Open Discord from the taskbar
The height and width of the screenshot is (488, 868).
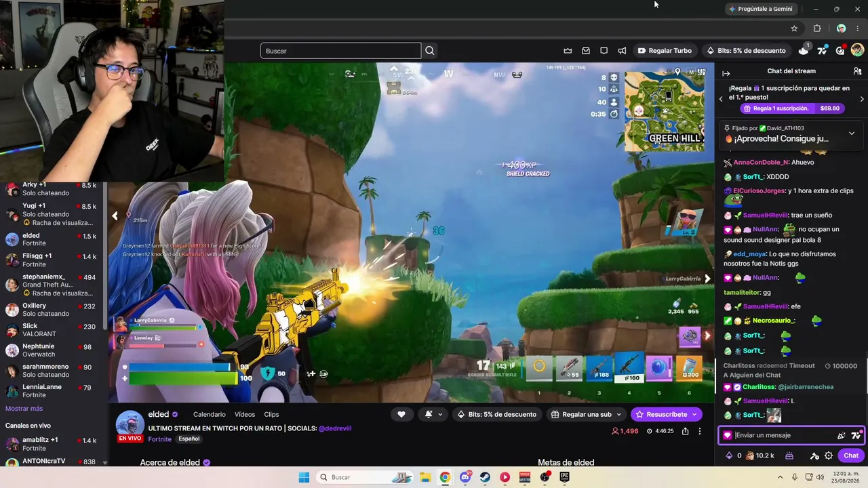[x=465, y=477]
